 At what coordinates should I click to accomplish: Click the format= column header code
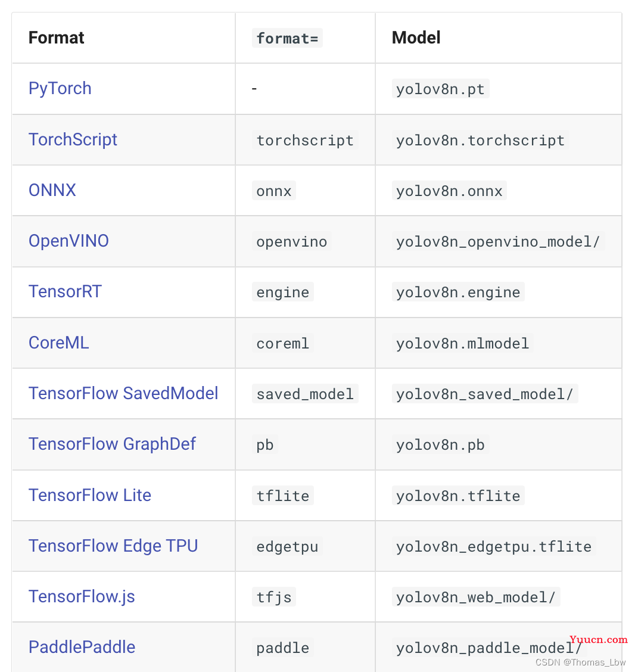pyautogui.click(x=287, y=38)
